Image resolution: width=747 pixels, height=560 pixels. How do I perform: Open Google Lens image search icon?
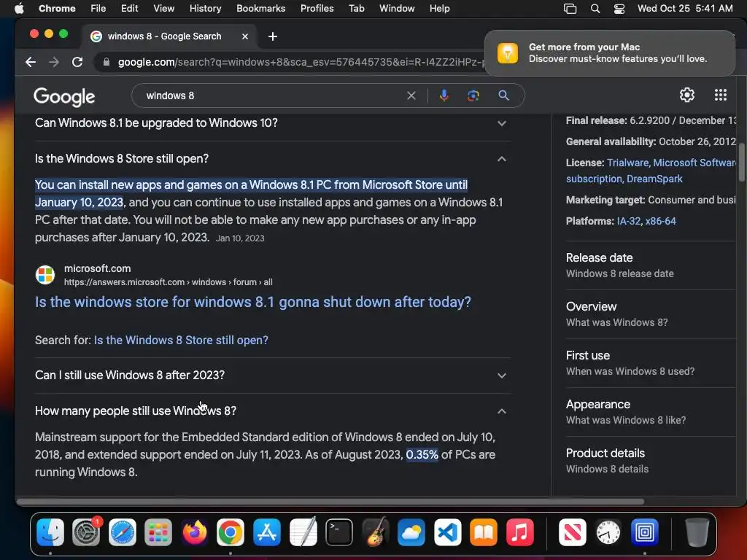click(x=473, y=96)
